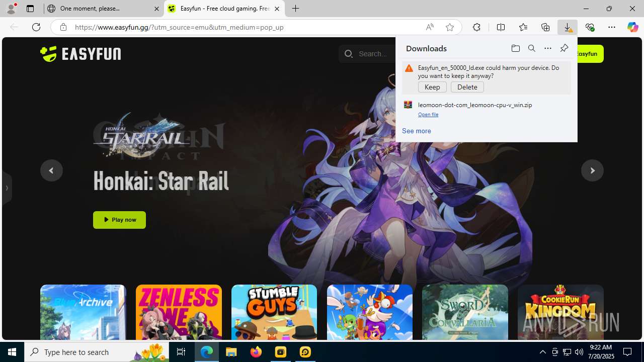Viewport: 644px width, 362px height.
Task: Open Cookie Run Kingdom game card
Action: pos(560,312)
